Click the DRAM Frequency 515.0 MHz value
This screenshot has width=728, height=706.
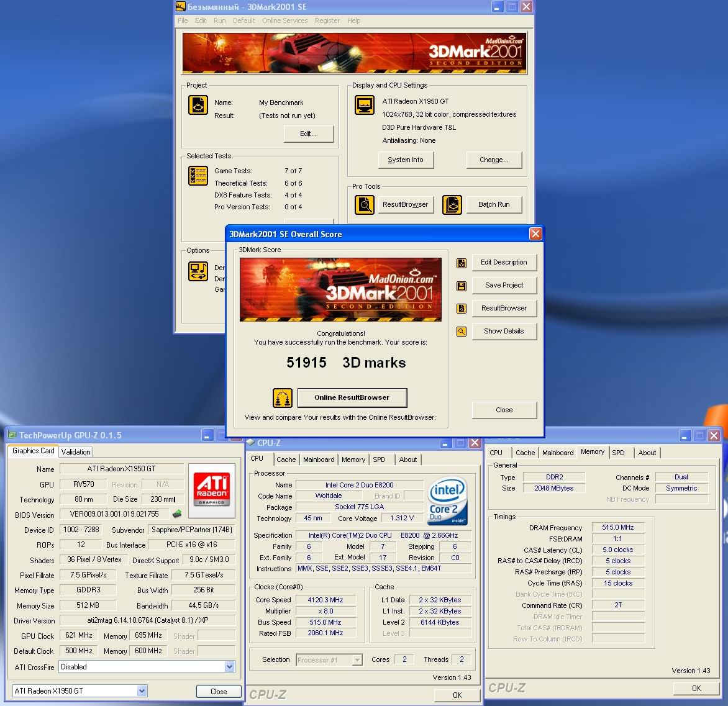[x=618, y=527]
